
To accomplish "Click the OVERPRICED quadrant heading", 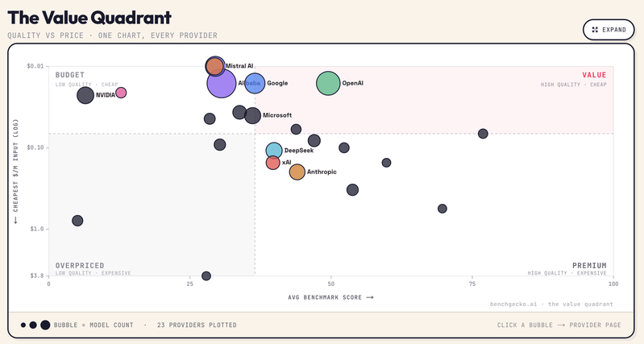I will pyautogui.click(x=80, y=266).
